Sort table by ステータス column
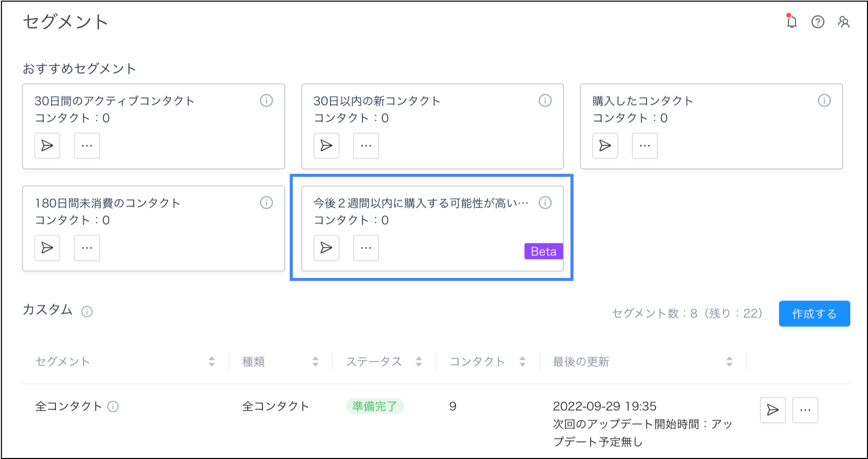868x459 pixels. click(x=419, y=362)
